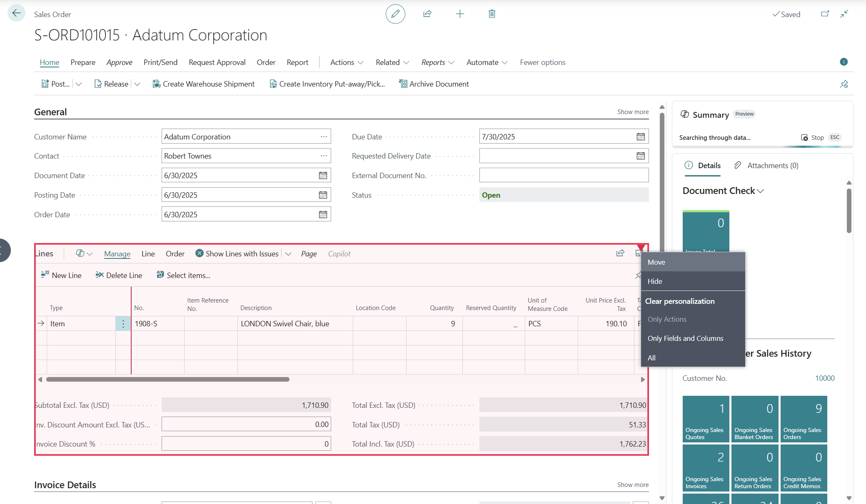The image size is (866, 504).
Task: Open the Actions dropdown menu
Action: tap(347, 62)
